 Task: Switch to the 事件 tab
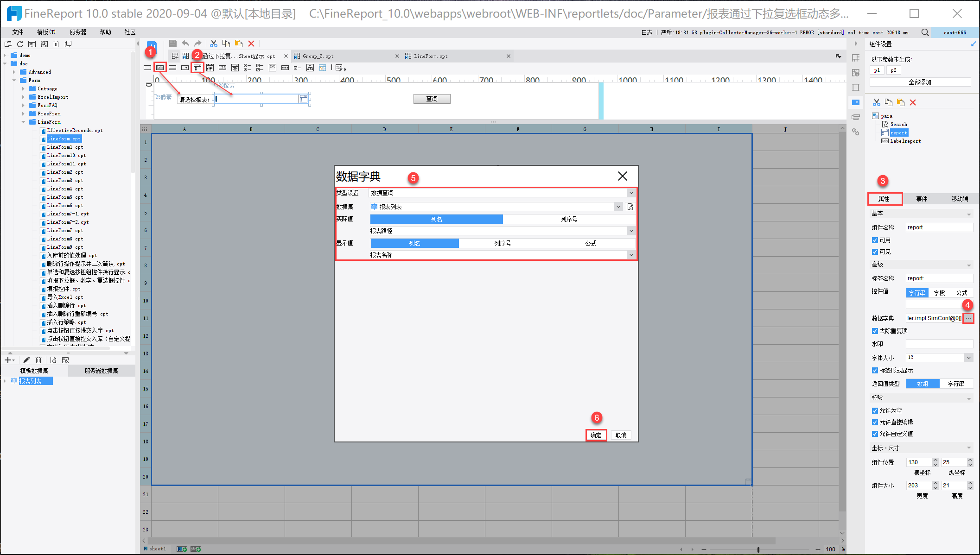922,199
